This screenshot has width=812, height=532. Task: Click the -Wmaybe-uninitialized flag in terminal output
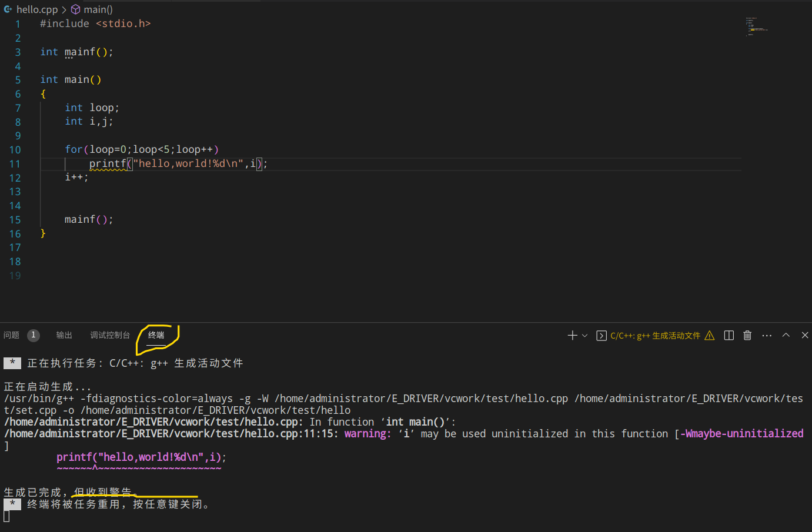tap(741, 434)
